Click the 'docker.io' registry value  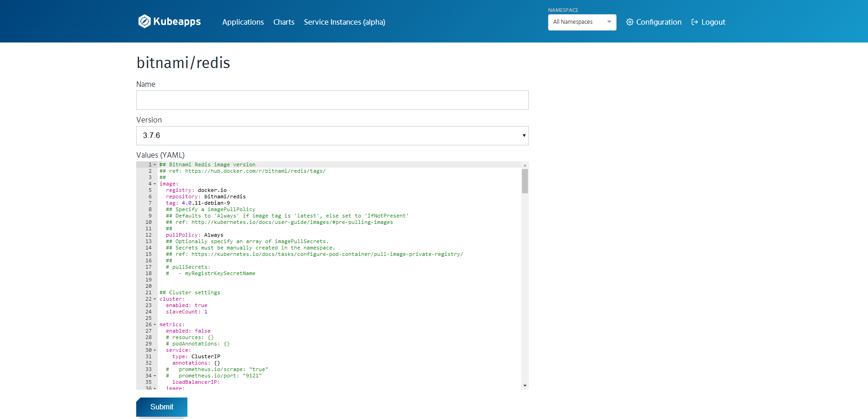212,190
